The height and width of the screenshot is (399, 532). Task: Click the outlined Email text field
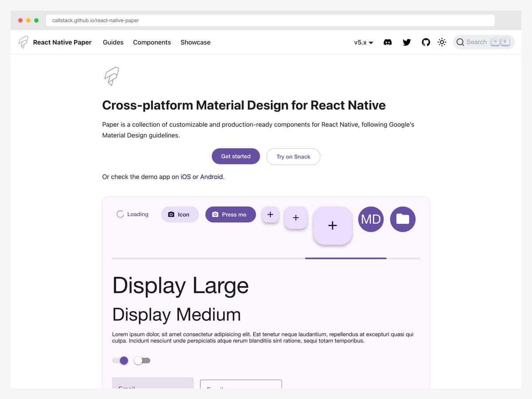pos(241,384)
